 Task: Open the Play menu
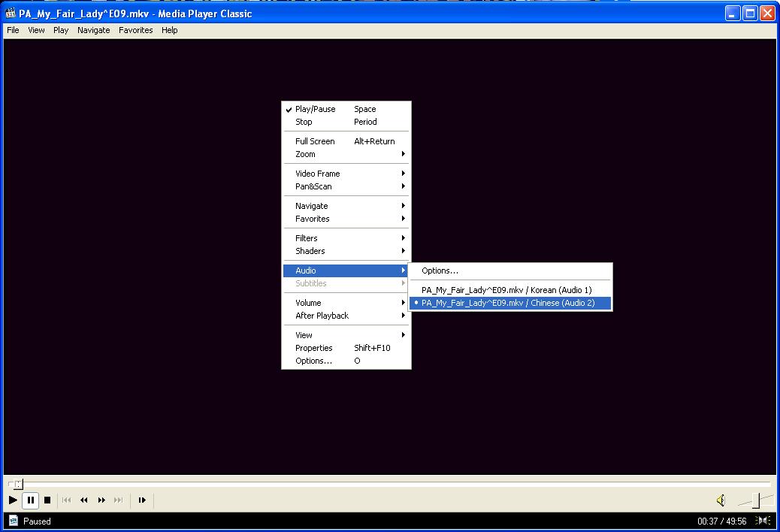pyautogui.click(x=61, y=30)
